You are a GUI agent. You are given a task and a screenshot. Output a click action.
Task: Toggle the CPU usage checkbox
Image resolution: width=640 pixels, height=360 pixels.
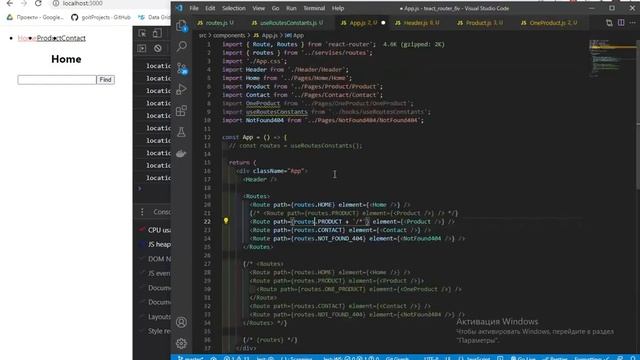142,230
